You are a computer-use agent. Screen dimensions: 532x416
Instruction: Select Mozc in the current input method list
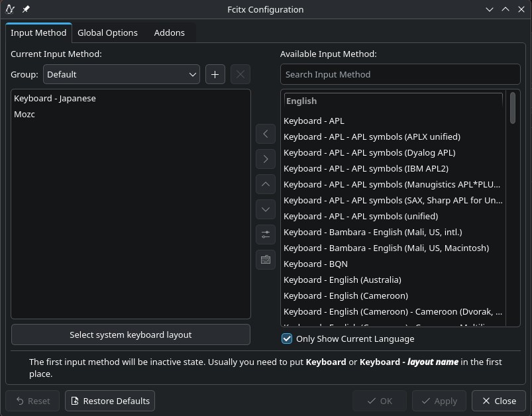pyautogui.click(x=25, y=115)
